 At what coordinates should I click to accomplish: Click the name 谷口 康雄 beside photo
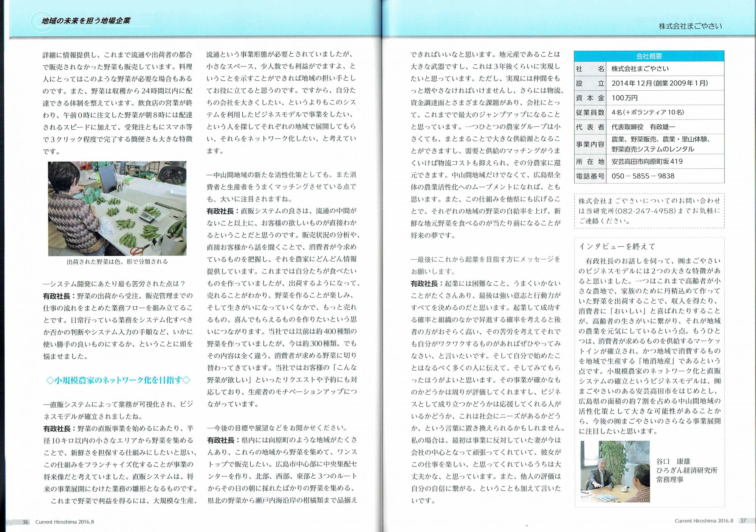pos(673,461)
